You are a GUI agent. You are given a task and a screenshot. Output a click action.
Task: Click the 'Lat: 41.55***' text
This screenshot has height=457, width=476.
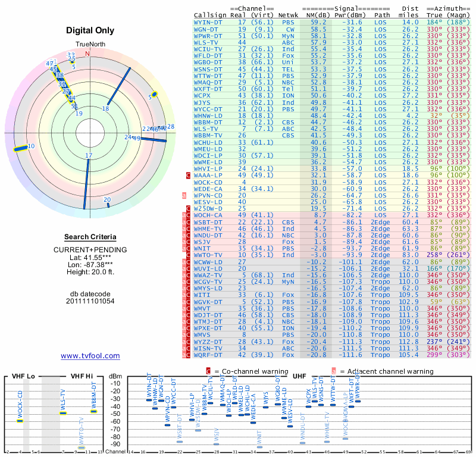pyautogui.click(x=90, y=258)
